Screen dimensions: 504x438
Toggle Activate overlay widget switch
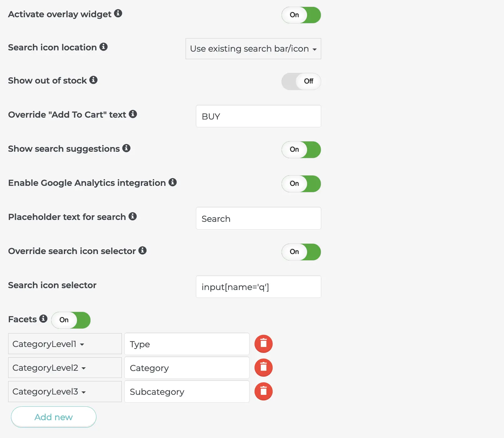pos(301,15)
